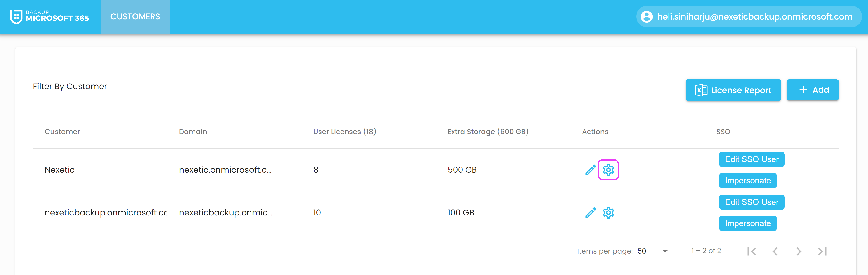Click Edit SSO User for nexeticbackup row
868x275 pixels.
click(x=751, y=202)
